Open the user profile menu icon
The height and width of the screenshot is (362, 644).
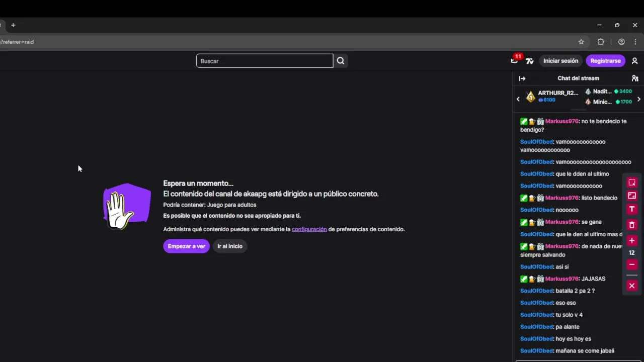pos(634,61)
